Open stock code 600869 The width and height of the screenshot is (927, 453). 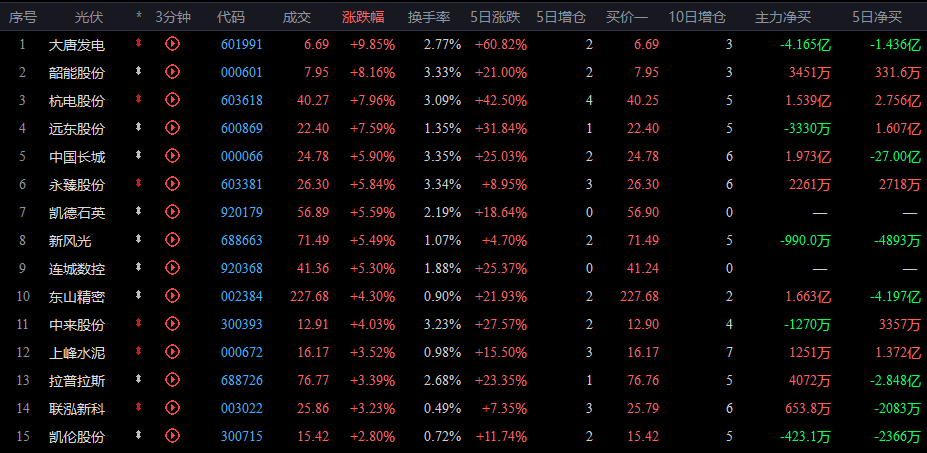[242, 128]
